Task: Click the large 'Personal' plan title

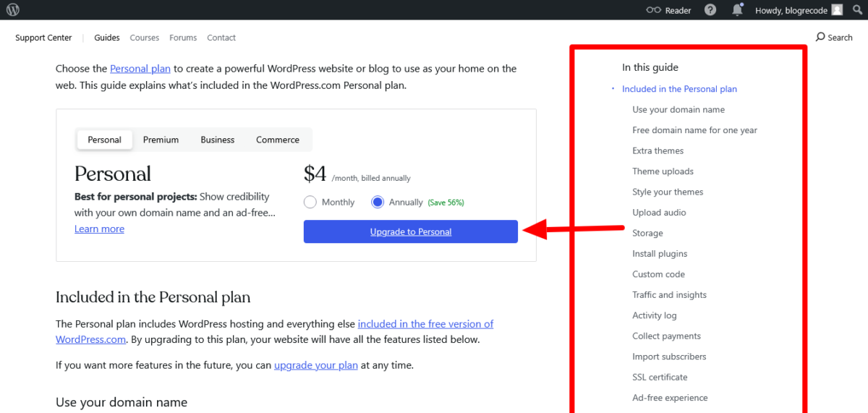Action: (113, 174)
